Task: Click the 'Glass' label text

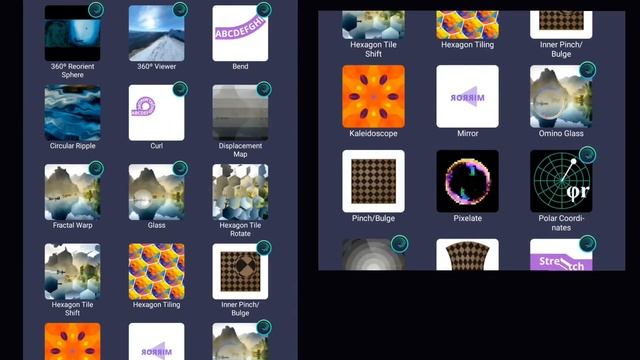Action: point(156,225)
